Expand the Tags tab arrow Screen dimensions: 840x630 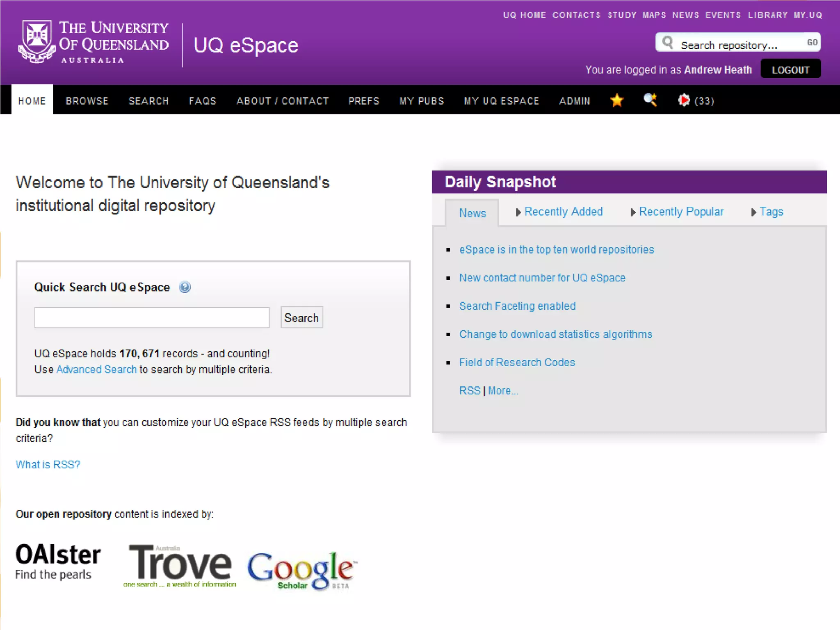(x=753, y=212)
